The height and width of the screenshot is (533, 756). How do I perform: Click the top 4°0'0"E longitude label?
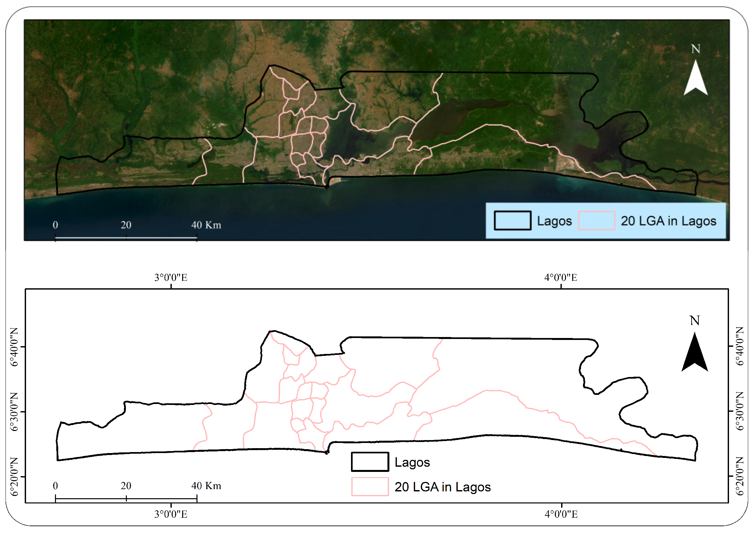[561, 277]
